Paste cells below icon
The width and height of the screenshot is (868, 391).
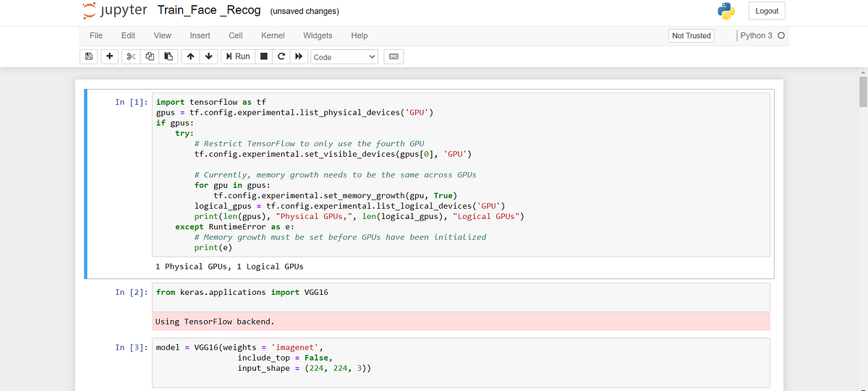click(168, 56)
